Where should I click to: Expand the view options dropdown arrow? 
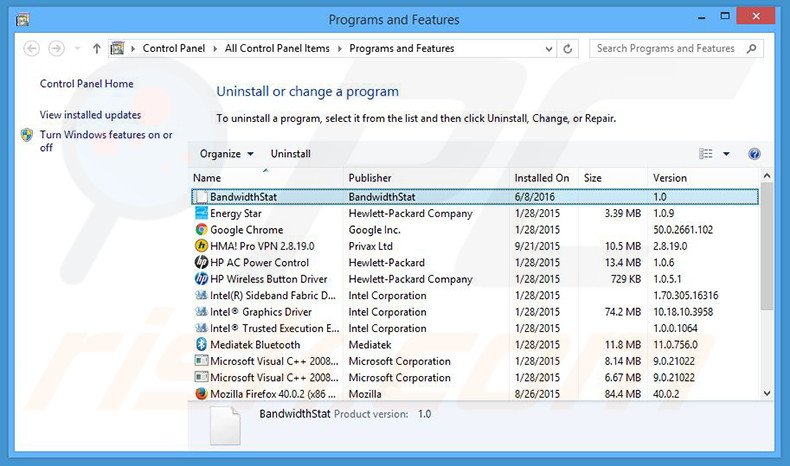(x=727, y=154)
